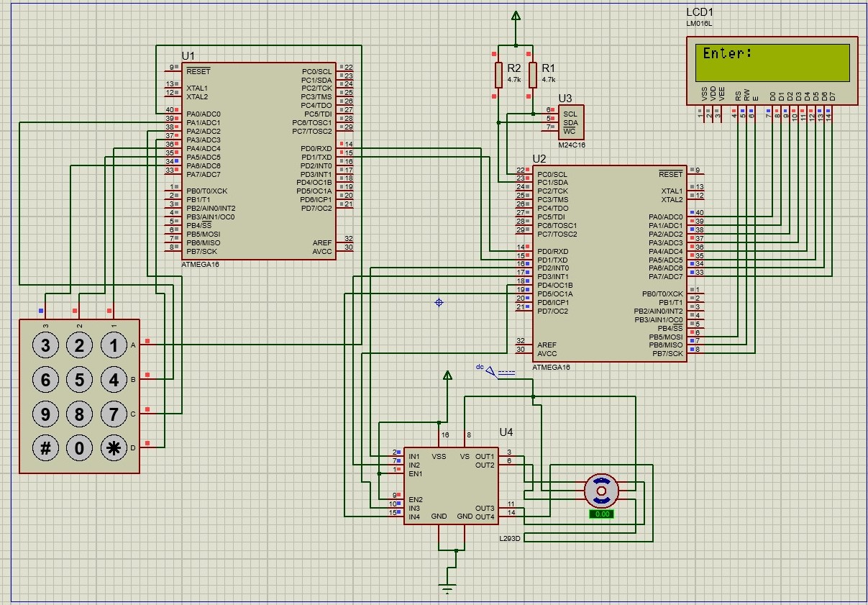Image resolution: width=868 pixels, height=605 pixels.
Task: Select the DC motor symbol
Action: pos(600,491)
